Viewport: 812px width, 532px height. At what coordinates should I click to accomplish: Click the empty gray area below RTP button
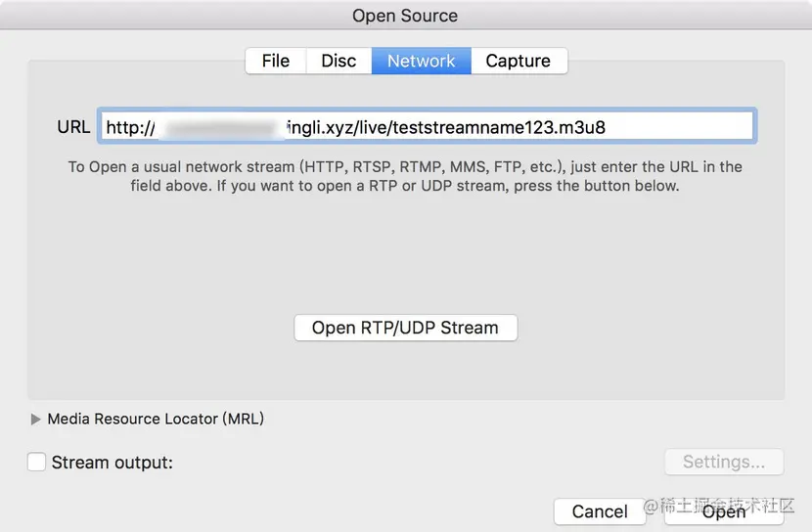click(405, 370)
